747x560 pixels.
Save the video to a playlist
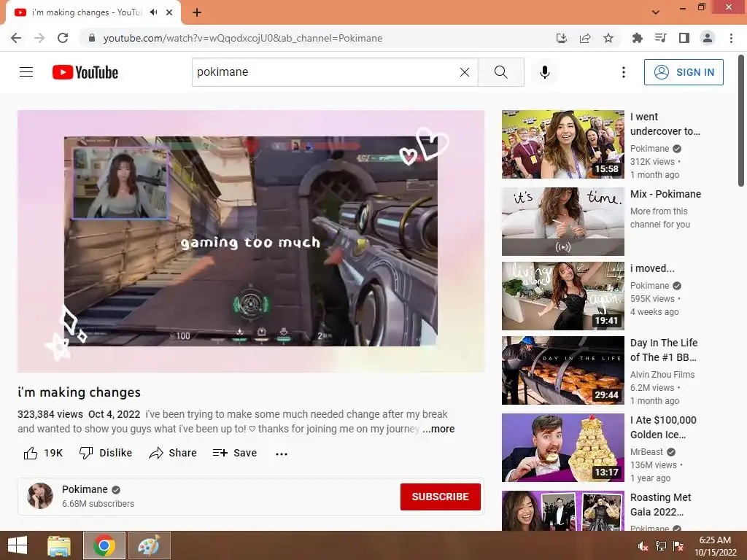235,453
